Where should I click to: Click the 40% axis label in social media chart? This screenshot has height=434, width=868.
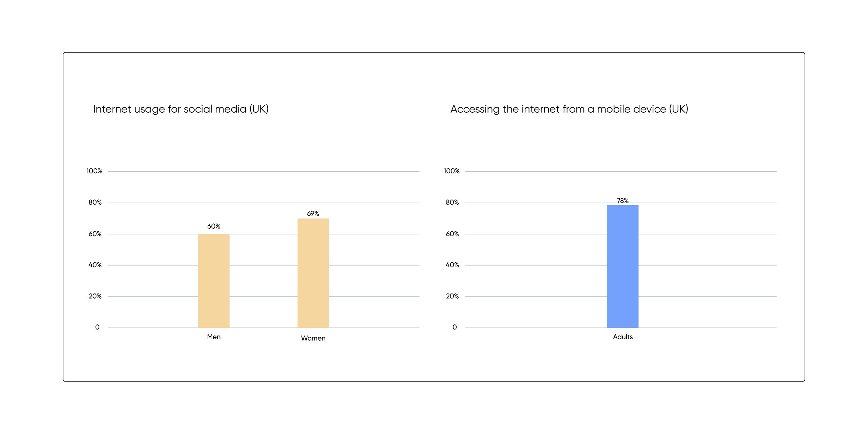tap(95, 265)
